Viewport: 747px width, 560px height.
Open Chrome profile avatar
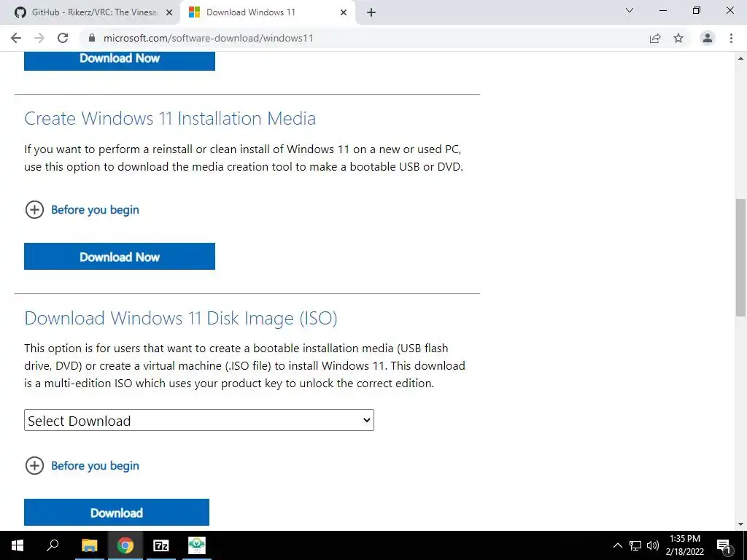tap(708, 38)
